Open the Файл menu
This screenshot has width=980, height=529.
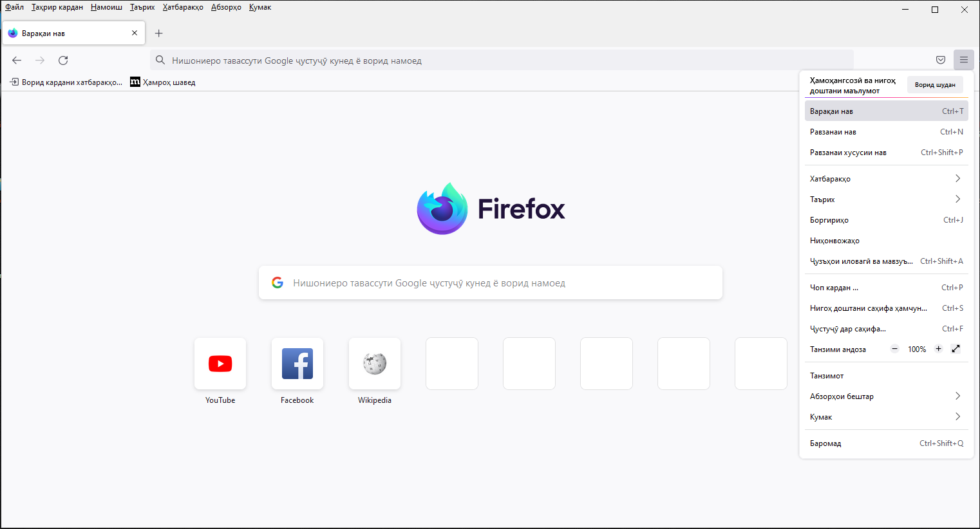coord(14,7)
